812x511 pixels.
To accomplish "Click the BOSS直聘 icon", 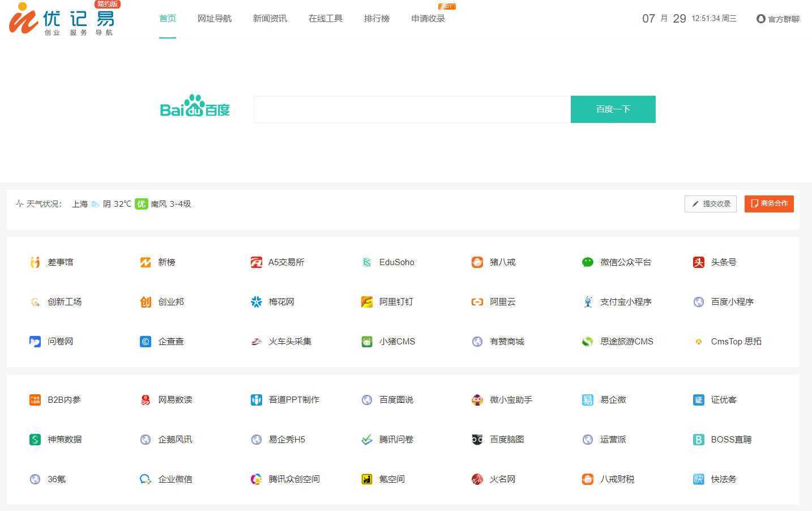I will 699,440.
